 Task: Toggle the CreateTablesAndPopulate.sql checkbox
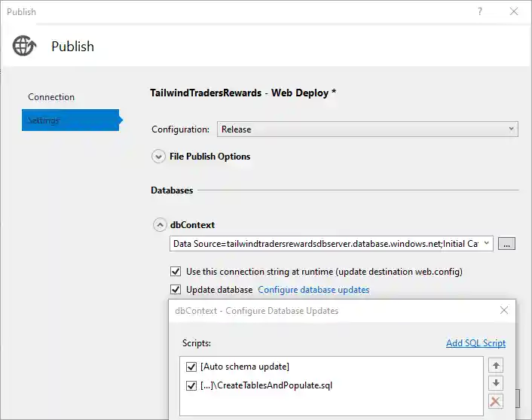click(x=191, y=385)
